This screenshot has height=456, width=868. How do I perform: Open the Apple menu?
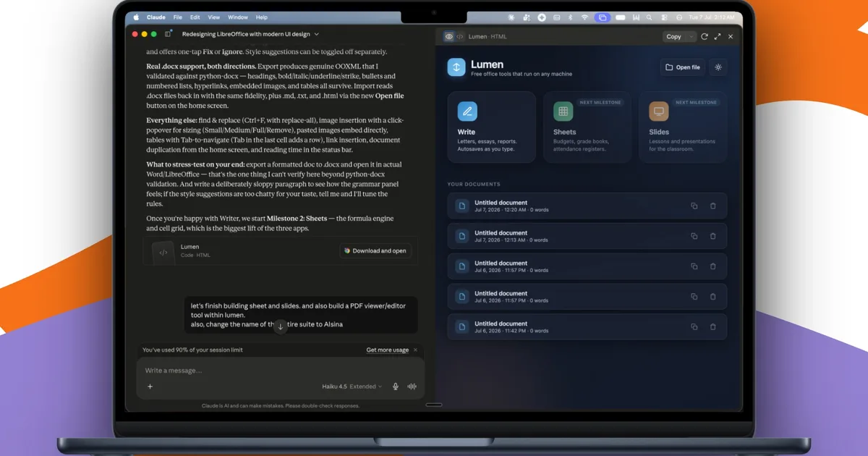(135, 17)
